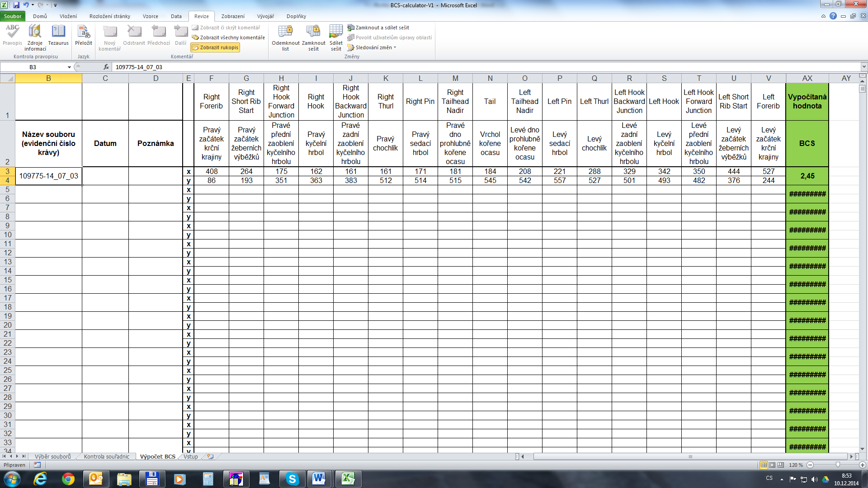Click the 120 % zoom level
868x488 pixels.
point(796,465)
